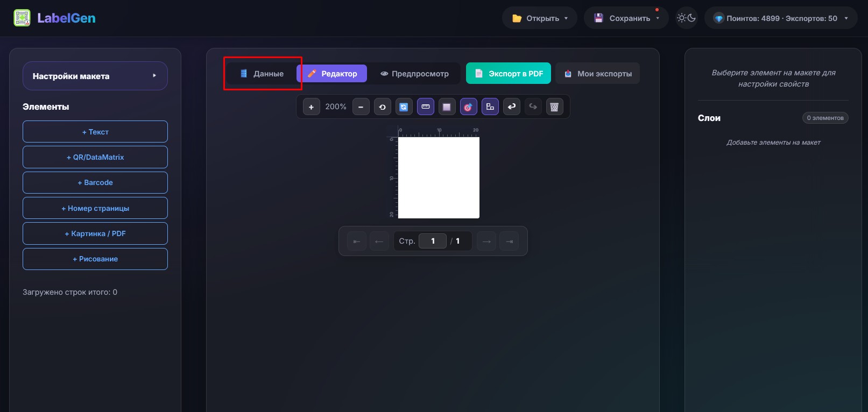
Task: Toggle the target snapping icon
Action: pos(468,107)
